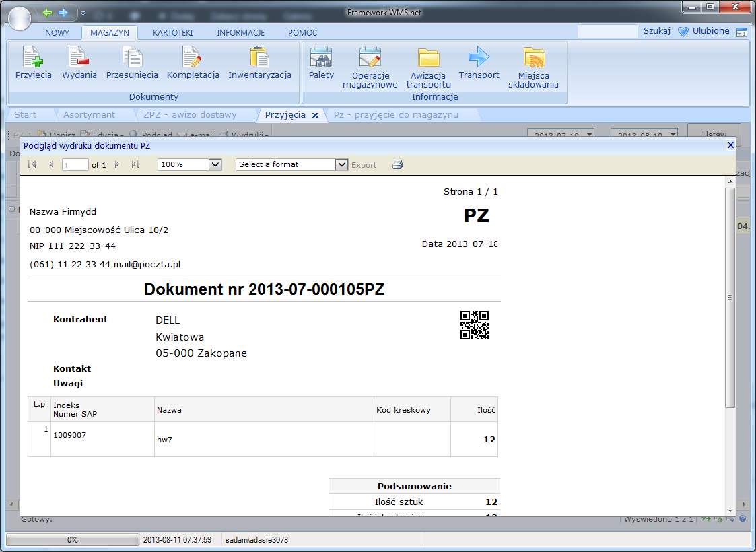
Task: Switch to the POMOC ribbon tab
Action: (x=303, y=33)
